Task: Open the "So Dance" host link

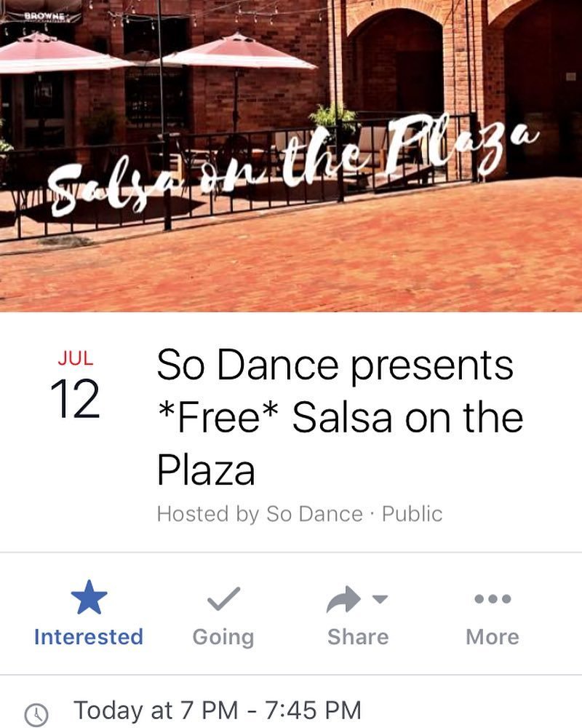Action: click(314, 514)
